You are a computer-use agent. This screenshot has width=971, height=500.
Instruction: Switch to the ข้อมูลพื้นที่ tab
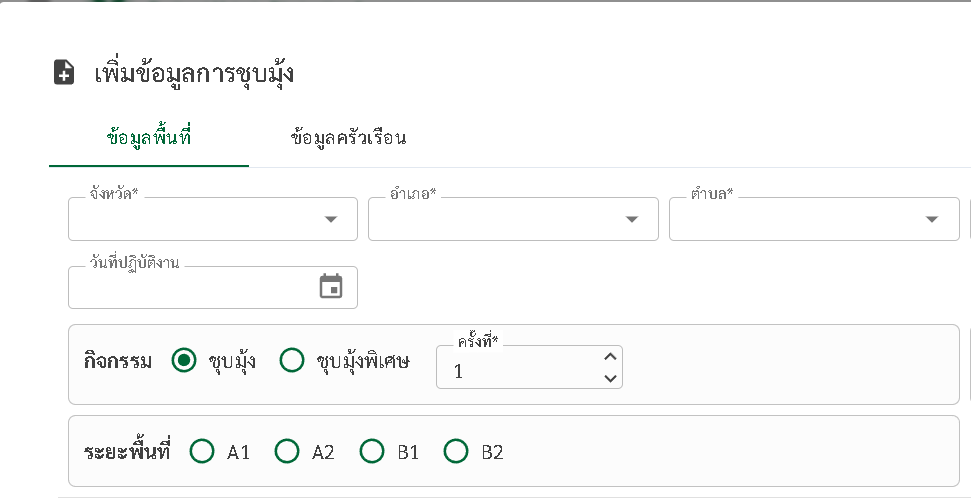coord(149,138)
